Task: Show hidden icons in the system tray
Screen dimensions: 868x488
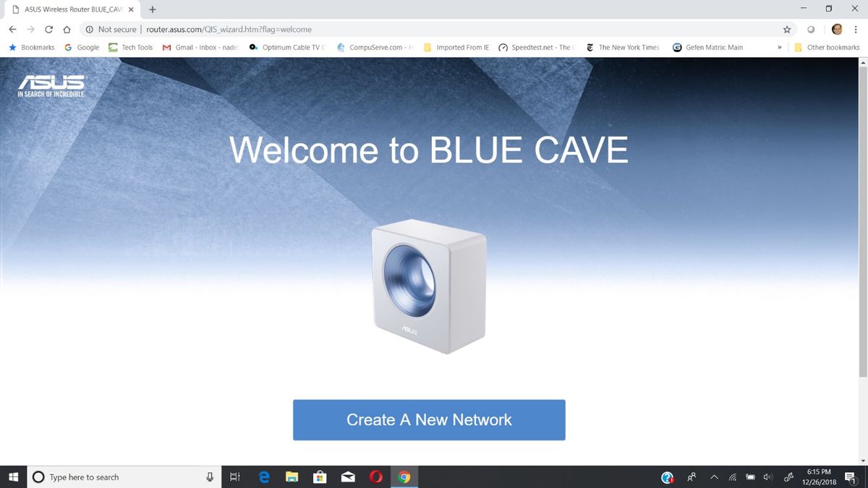Action: point(713,476)
